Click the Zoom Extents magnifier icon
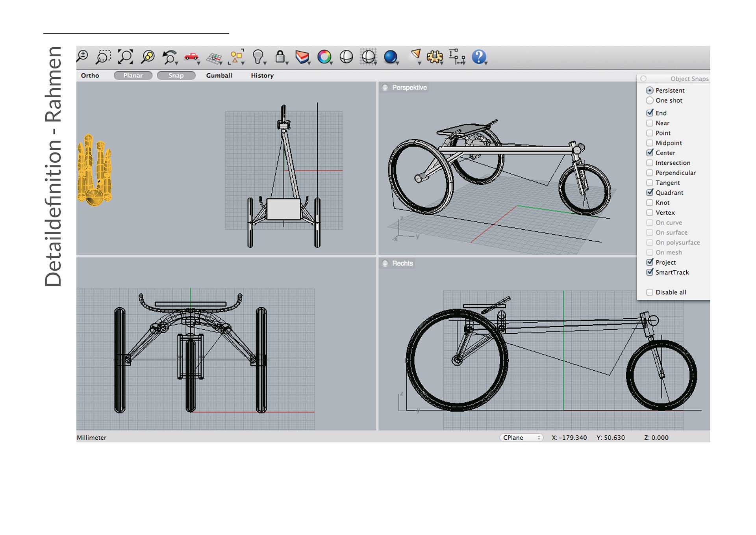756x535 pixels. (x=126, y=57)
